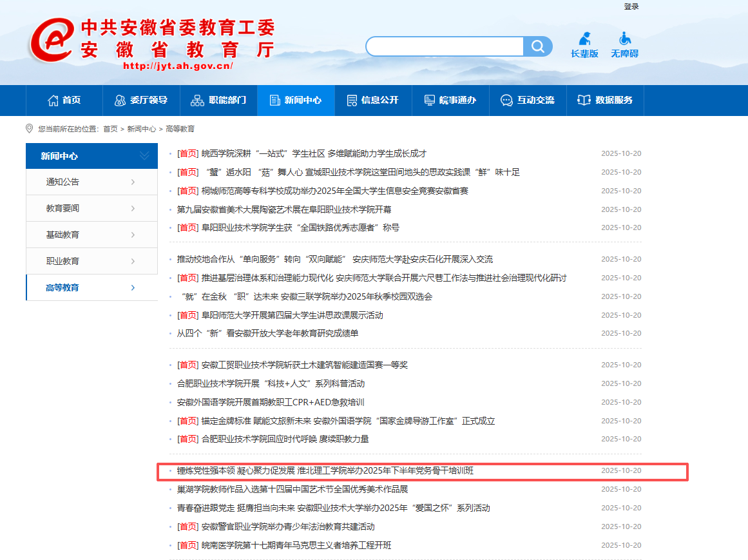Click the magnifying glass search icon

tap(537, 46)
